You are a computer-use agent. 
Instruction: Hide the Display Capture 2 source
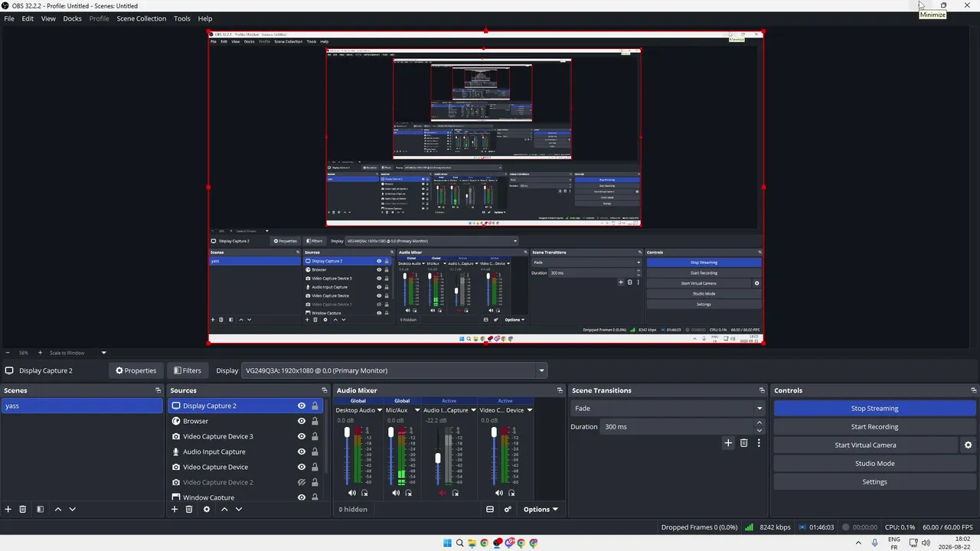click(x=302, y=406)
